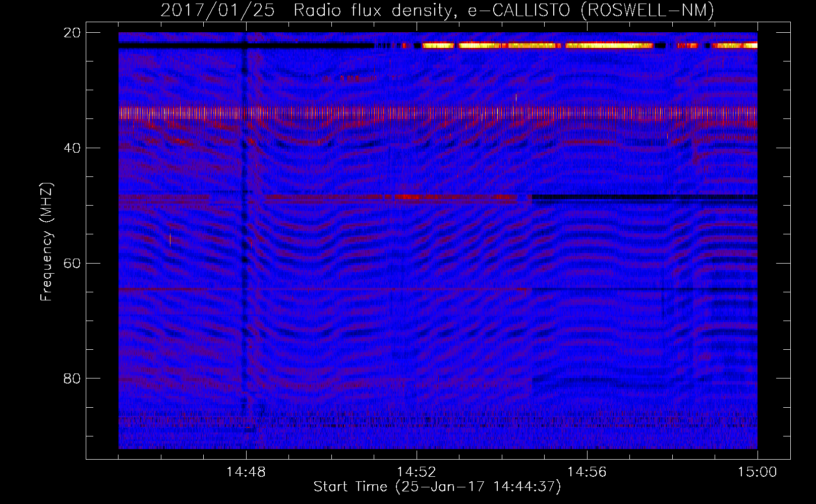
Task: Click the 15:00 time tick label
Action: tap(757, 472)
